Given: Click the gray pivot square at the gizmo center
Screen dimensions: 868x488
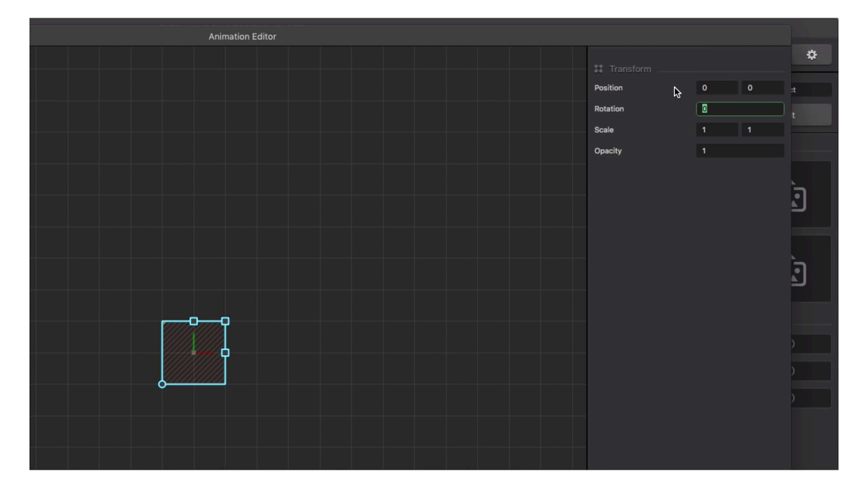Looking at the screenshot, I should 194,352.
